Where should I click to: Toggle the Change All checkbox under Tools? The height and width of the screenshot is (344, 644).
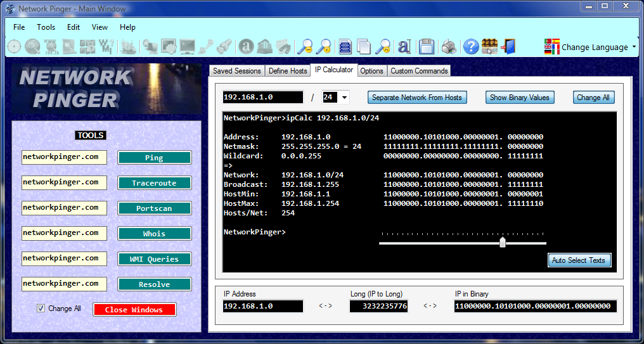tap(41, 309)
